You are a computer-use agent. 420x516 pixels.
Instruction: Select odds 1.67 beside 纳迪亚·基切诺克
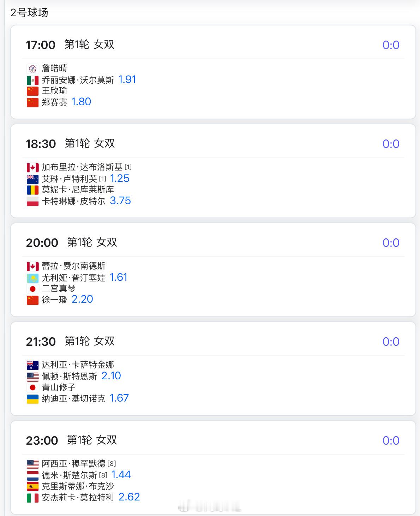click(119, 398)
